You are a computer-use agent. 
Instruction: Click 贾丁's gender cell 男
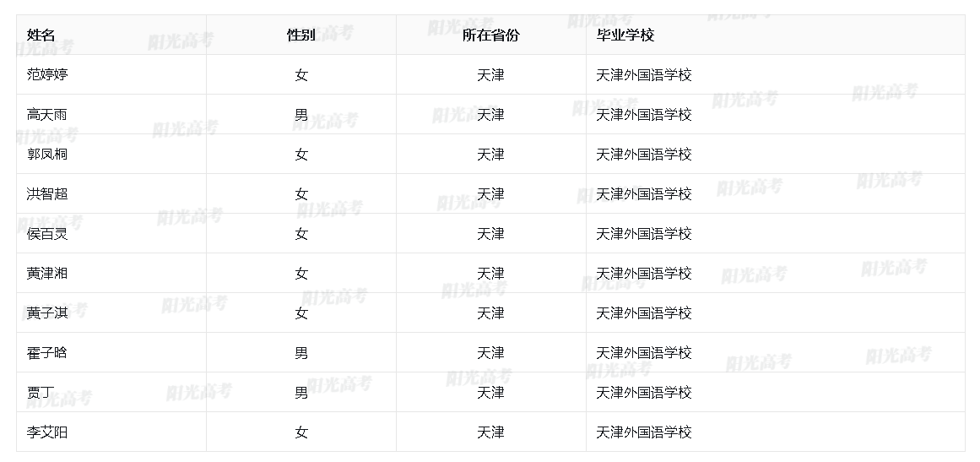coord(301,392)
